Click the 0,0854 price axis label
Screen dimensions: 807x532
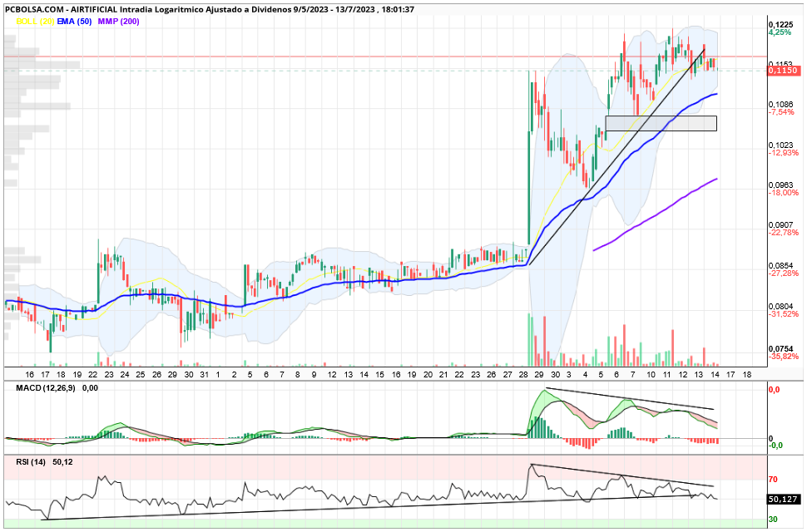coord(780,265)
